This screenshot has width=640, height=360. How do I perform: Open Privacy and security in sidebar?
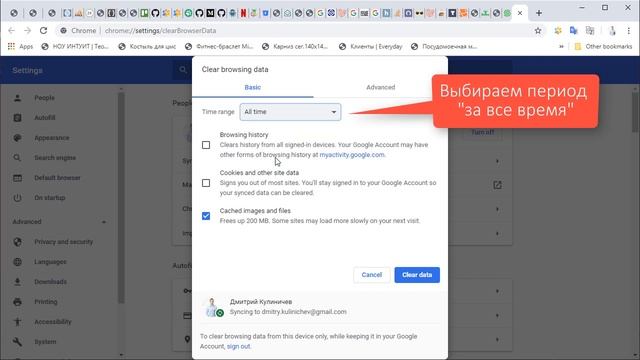click(x=63, y=242)
